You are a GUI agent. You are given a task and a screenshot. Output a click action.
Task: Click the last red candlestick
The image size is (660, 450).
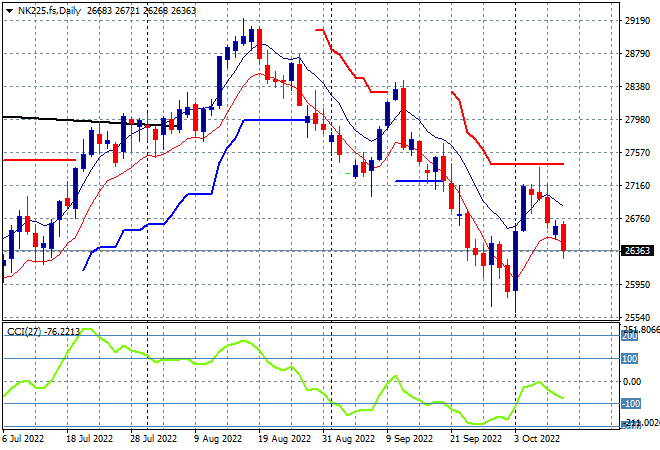point(564,238)
